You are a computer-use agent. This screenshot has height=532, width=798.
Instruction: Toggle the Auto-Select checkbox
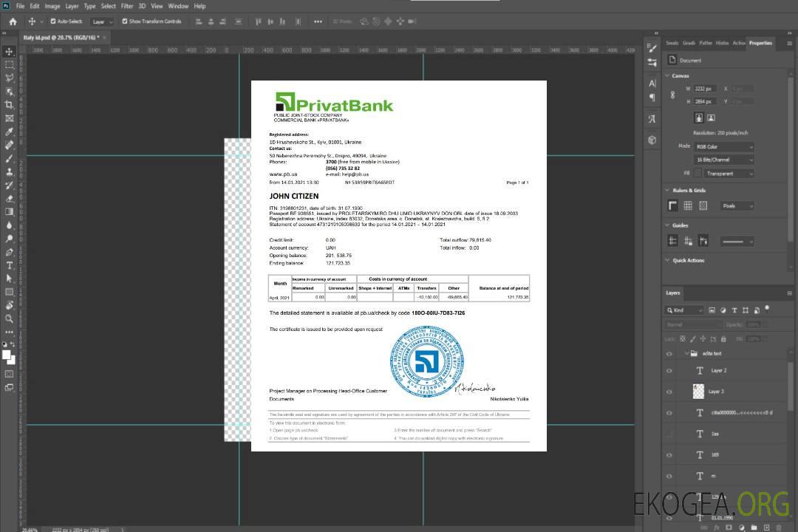click(53, 21)
